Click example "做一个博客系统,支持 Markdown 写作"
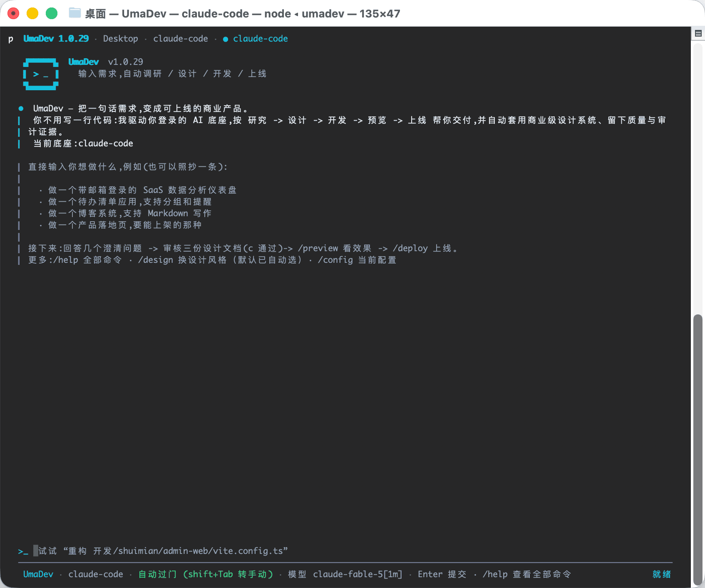The width and height of the screenshot is (705, 588). (x=130, y=213)
